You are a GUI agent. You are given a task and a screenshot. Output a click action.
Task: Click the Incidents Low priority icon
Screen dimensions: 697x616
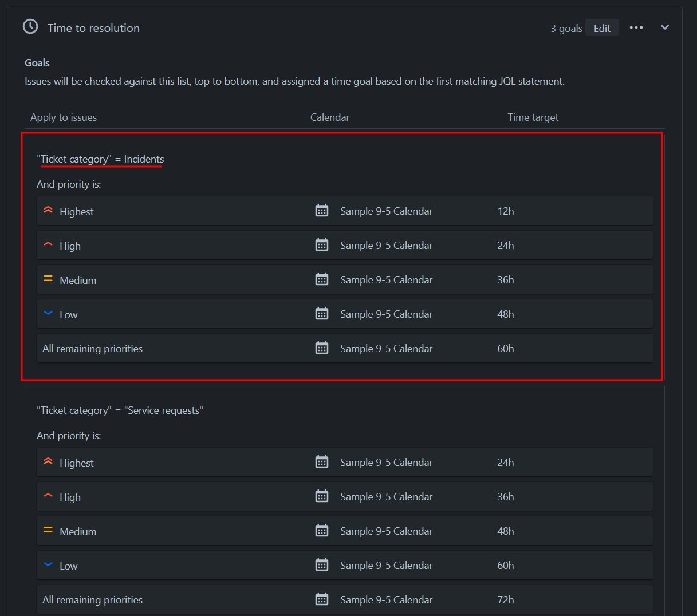(48, 314)
